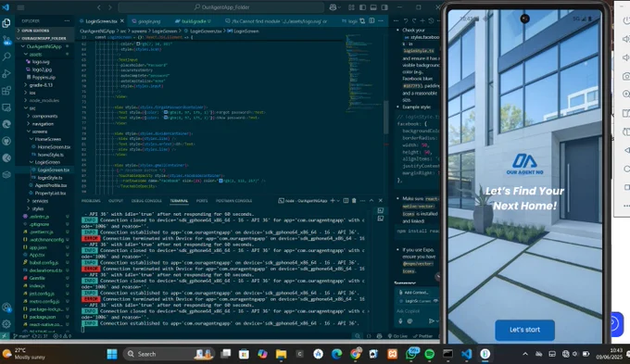630x364 pixels.
Task: Expand the ios folder
Action: pos(32,93)
